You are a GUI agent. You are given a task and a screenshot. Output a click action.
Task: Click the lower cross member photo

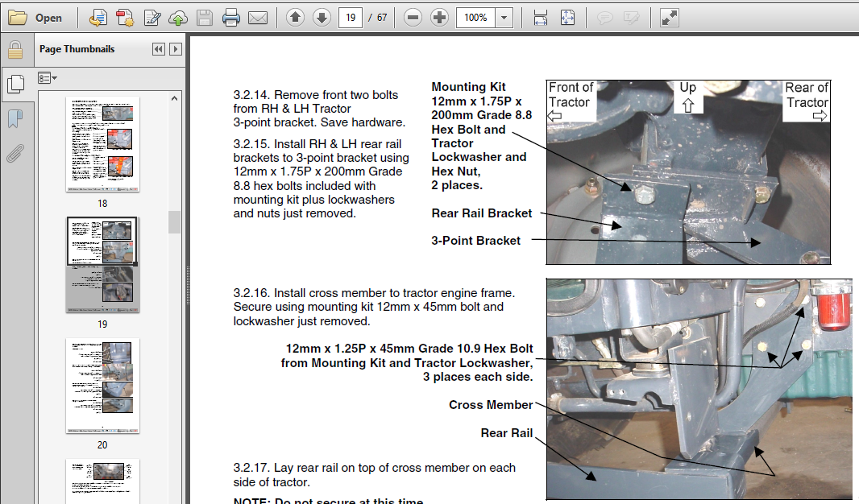coord(699,389)
